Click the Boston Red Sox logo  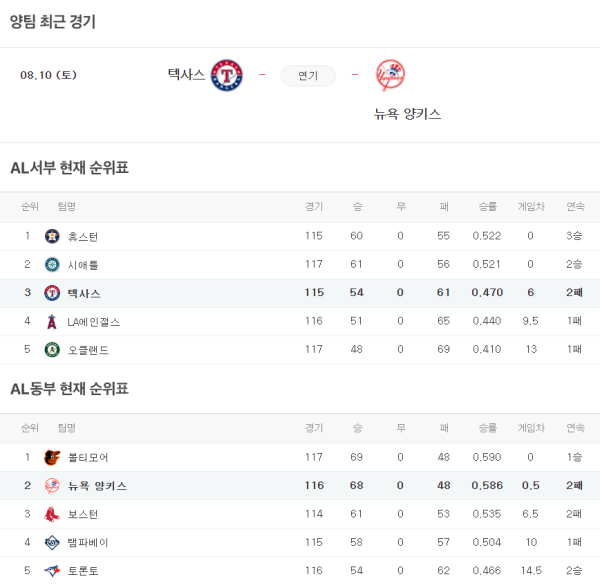(52, 514)
